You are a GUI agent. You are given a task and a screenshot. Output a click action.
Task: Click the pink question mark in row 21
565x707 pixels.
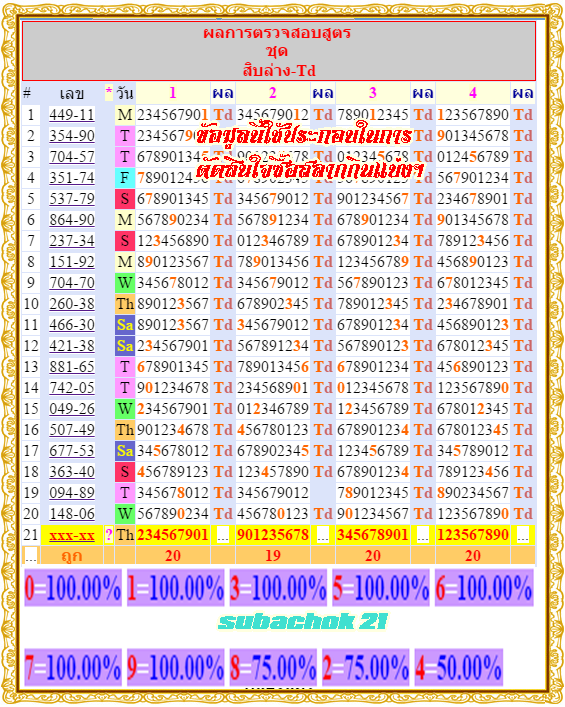click(109, 535)
